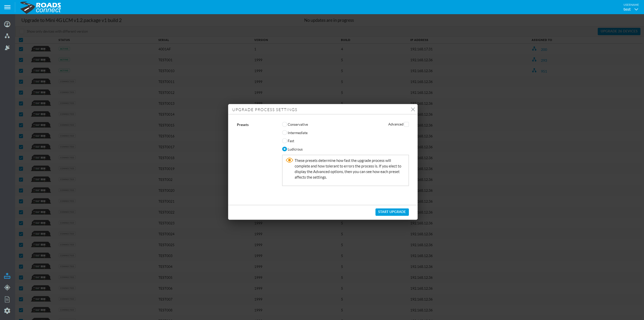Click device image for serial TEST0014
This screenshot has height=320, width=644.
41,114
